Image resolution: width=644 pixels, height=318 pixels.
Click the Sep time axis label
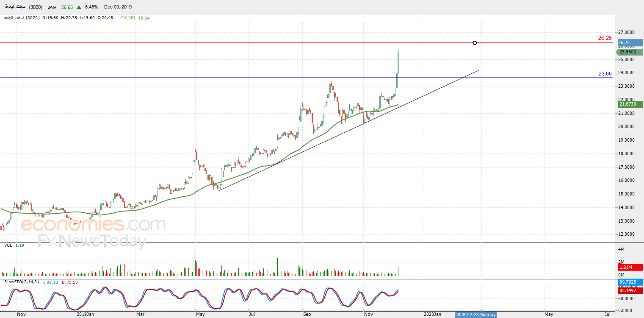(307, 314)
